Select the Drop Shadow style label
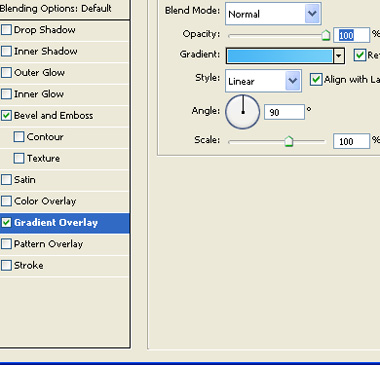Viewport: 380px width, 365px height. pos(45,30)
